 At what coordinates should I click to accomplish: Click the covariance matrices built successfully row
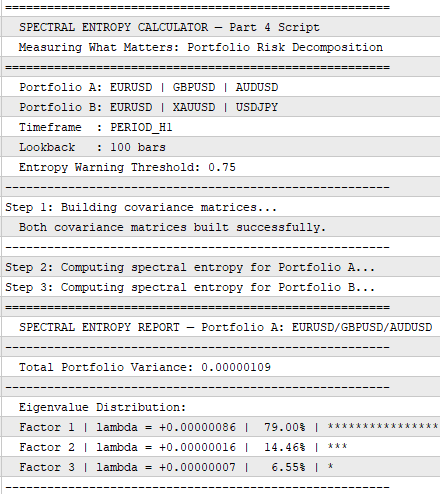(x=221, y=227)
